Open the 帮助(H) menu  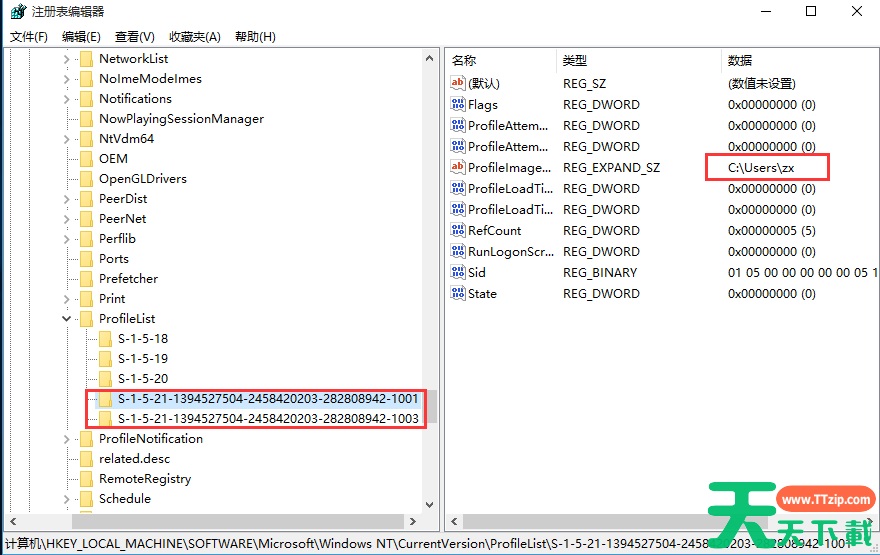255,37
